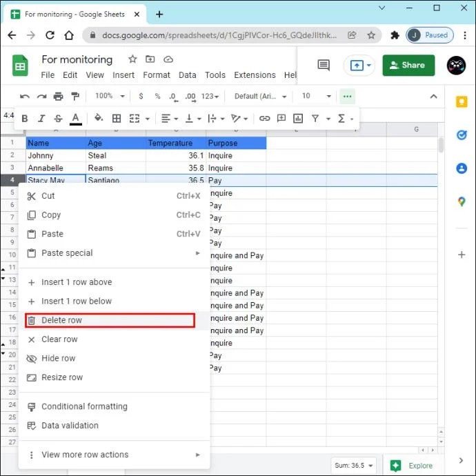The height and width of the screenshot is (476, 476).
Task: Bookmark this page with the star icon
Action: point(371,35)
